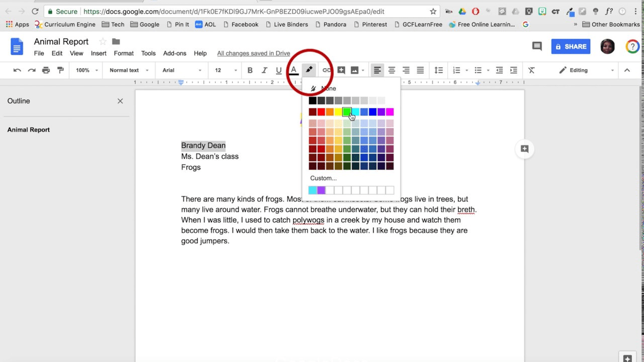Open the Arial font dropdown

coord(182,70)
